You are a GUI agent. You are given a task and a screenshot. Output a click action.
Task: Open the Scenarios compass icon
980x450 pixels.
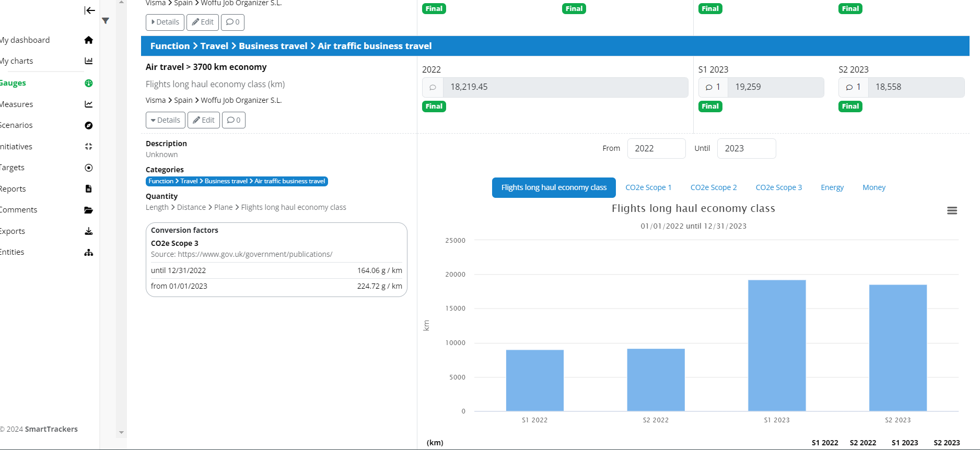(x=88, y=125)
